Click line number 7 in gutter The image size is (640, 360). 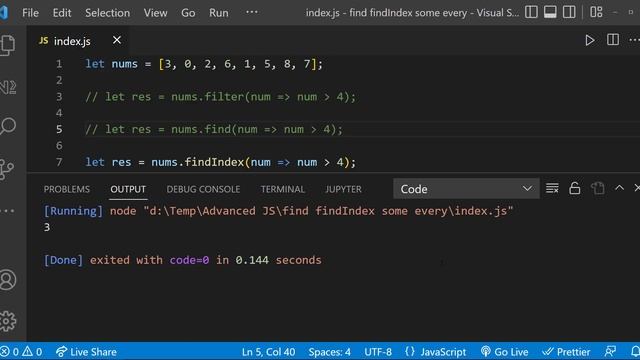pyautogui.click(x=59, y=162)
